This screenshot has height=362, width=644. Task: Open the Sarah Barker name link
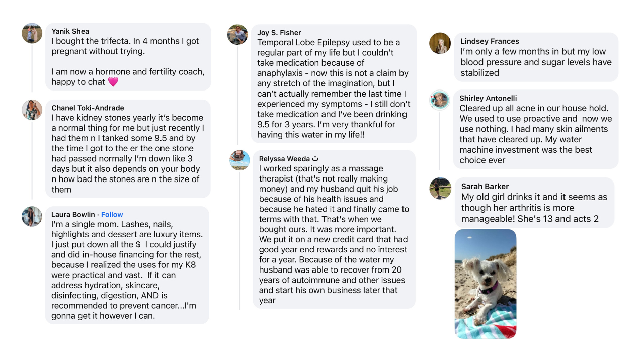click(x=485, y=186)
